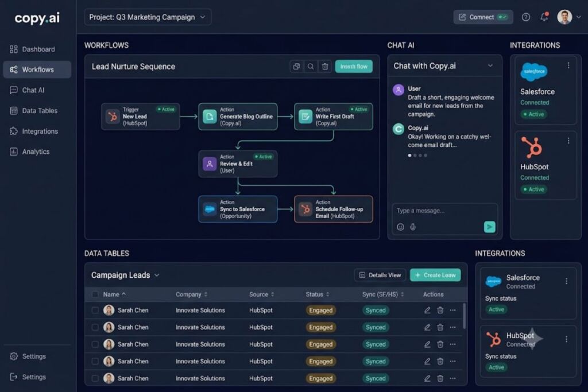Open Chat AI from the sidebar
Screen dimensions: 588x392
(37, 90)
